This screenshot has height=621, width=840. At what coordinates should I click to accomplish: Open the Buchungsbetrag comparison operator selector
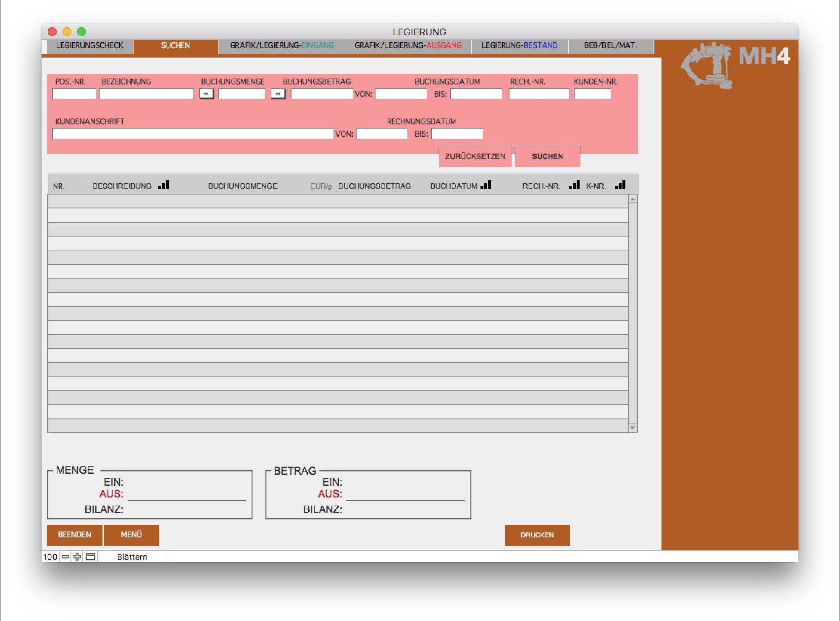[278, 94]
